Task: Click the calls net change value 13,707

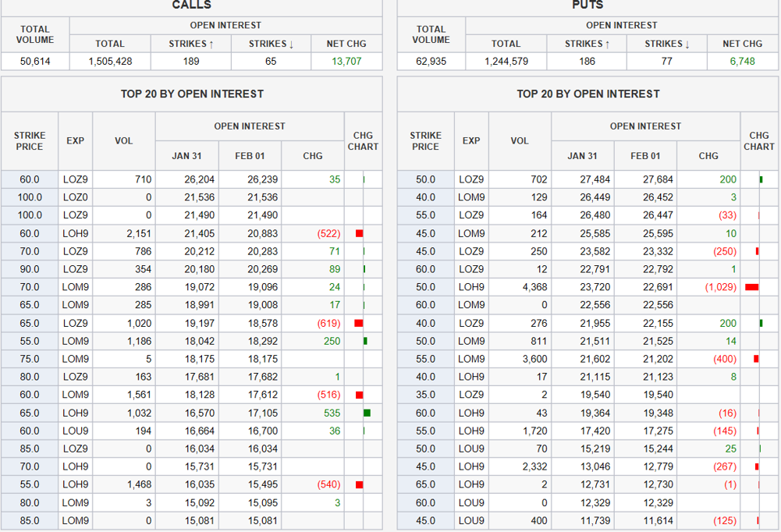Action: tap(346, 61)
